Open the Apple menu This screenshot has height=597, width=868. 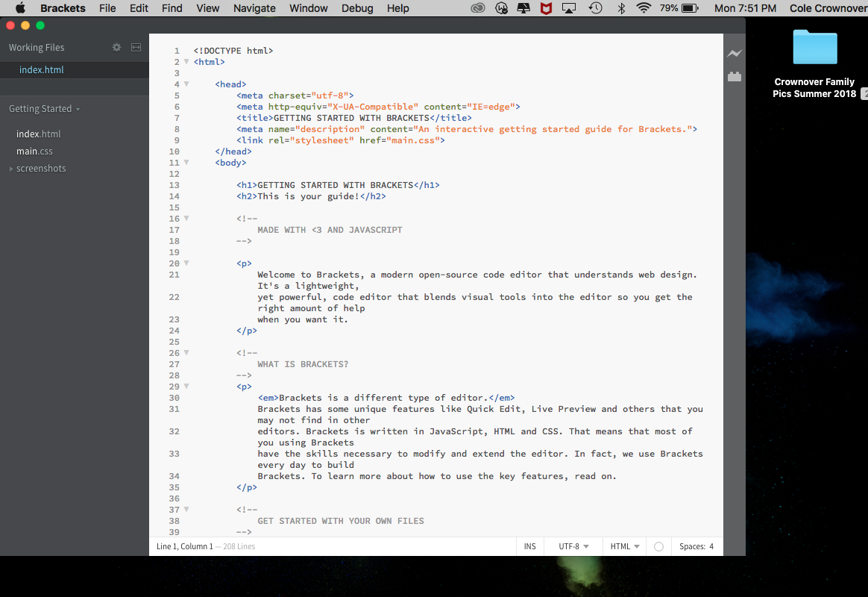[x=20, y=8]
